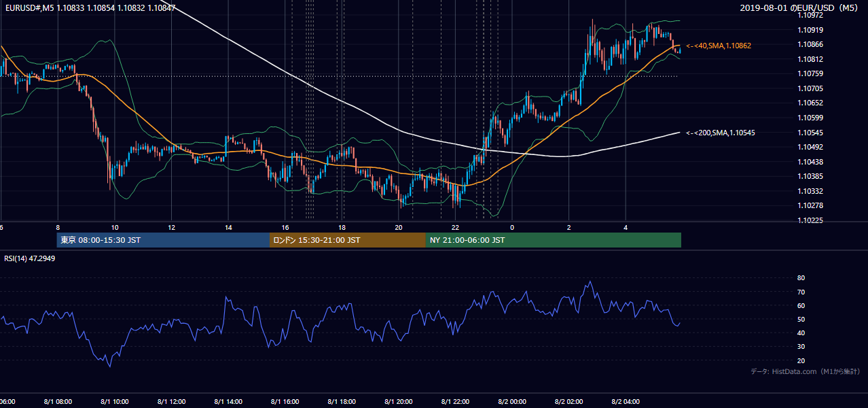This screenshot has width=868, height=408.
Task: Click the Tokyo 08:00-15:30 JST session bar
Action: coord(163,240)
